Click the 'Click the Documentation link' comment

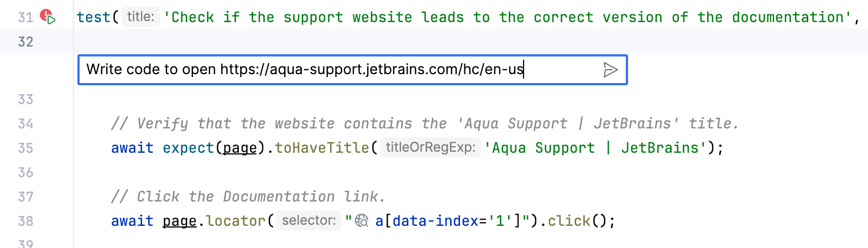(248, 197)
